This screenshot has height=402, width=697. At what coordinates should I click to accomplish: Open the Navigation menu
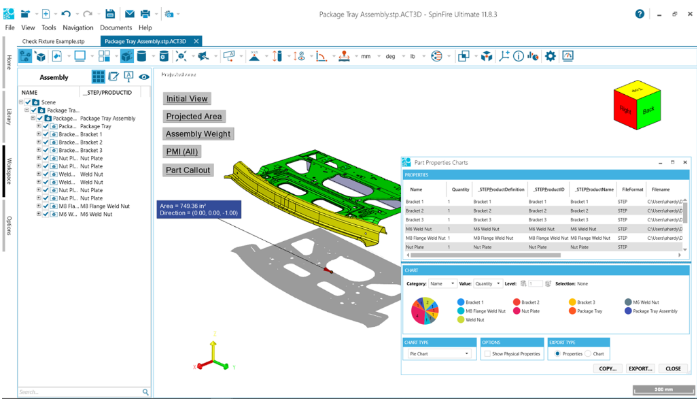[78, 28]
